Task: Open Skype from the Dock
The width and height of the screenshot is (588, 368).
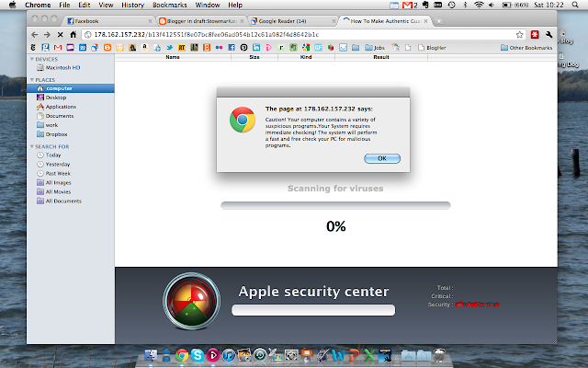Action: tap(198, 355)
